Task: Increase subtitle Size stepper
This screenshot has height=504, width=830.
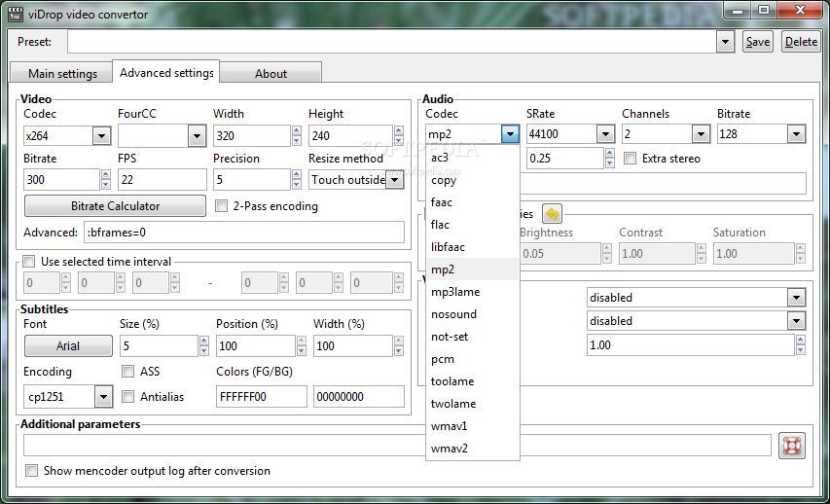Action: point(204,341)
